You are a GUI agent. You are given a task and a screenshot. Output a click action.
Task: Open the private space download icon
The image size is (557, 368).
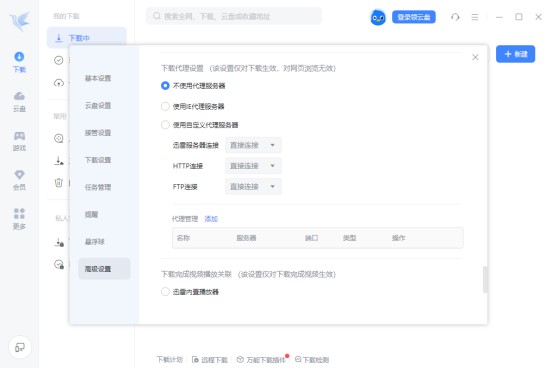click(59, 242)
